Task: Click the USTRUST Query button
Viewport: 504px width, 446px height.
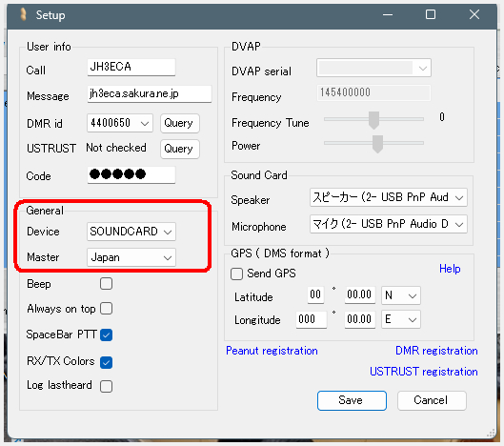Action: tap(180, 149)
